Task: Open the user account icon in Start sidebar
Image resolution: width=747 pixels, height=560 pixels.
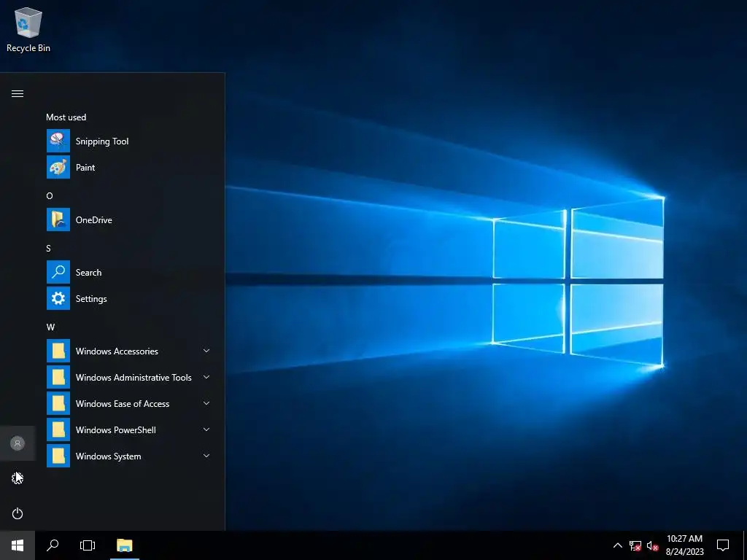Action: (x=18, y=443)
